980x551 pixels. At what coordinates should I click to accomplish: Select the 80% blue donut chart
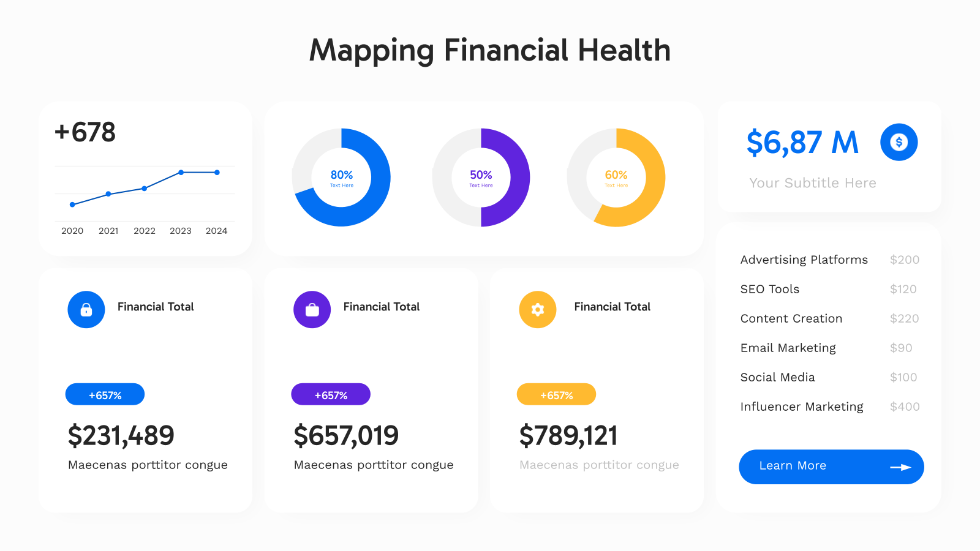[x=342, y=178]
